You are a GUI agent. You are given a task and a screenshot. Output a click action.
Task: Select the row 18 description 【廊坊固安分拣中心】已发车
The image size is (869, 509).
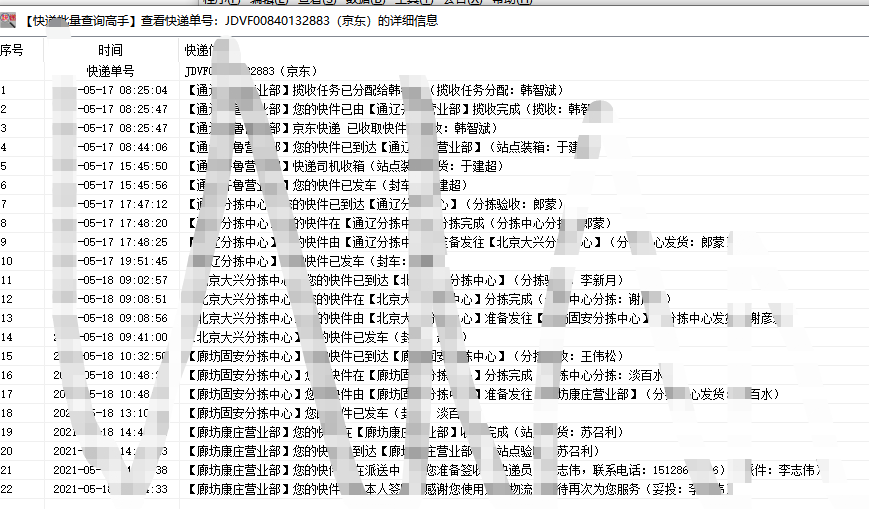(326, 413)
